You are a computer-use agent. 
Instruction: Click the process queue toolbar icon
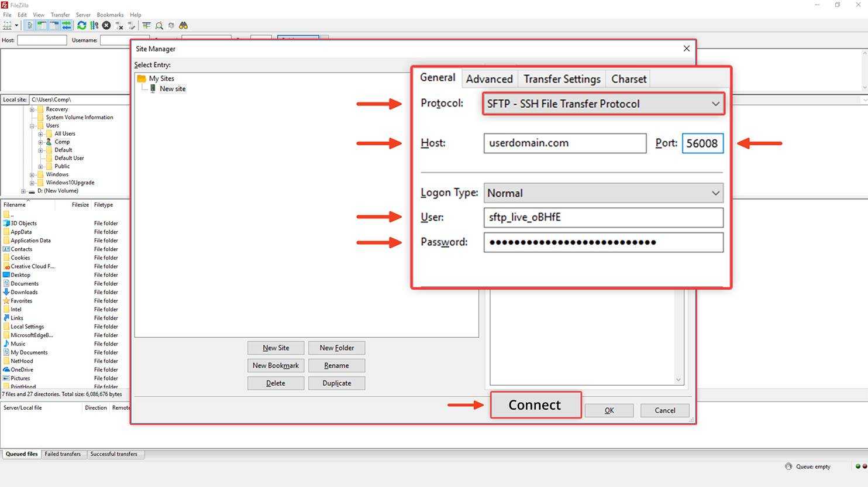tap(94, 26)
